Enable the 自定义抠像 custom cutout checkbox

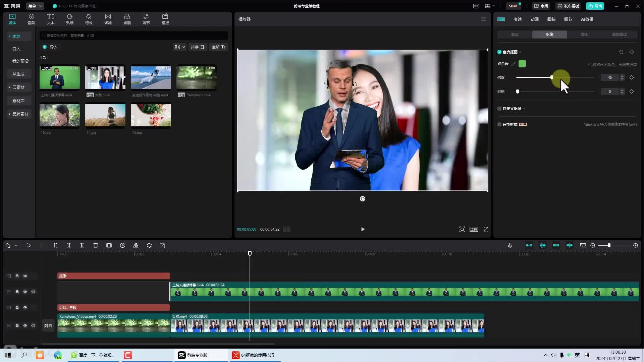click(499, 109)
